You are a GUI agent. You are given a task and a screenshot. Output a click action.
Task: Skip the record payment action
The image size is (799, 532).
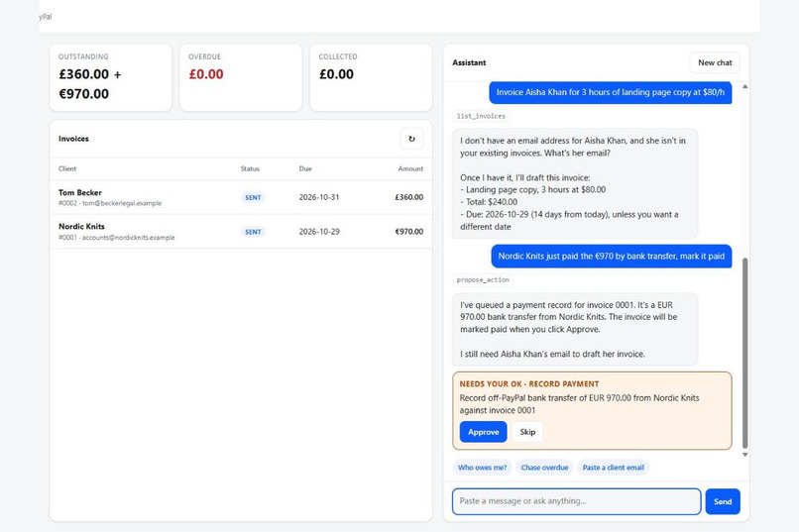click(x=527, y=432)
